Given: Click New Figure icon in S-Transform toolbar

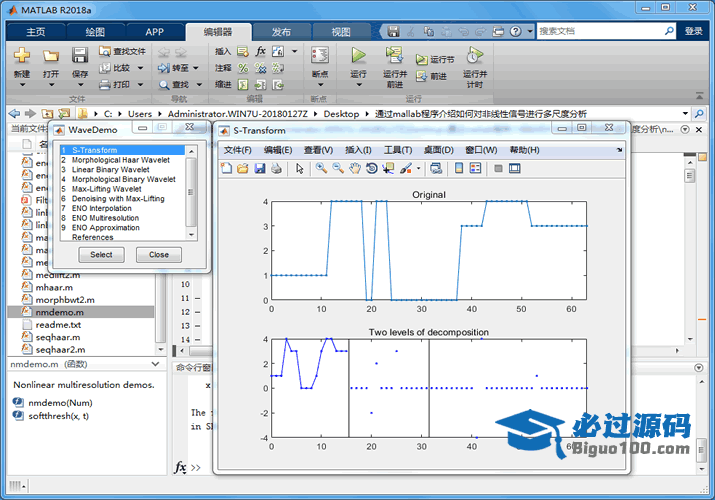Looking at the screenshot, I should (226, 168).
